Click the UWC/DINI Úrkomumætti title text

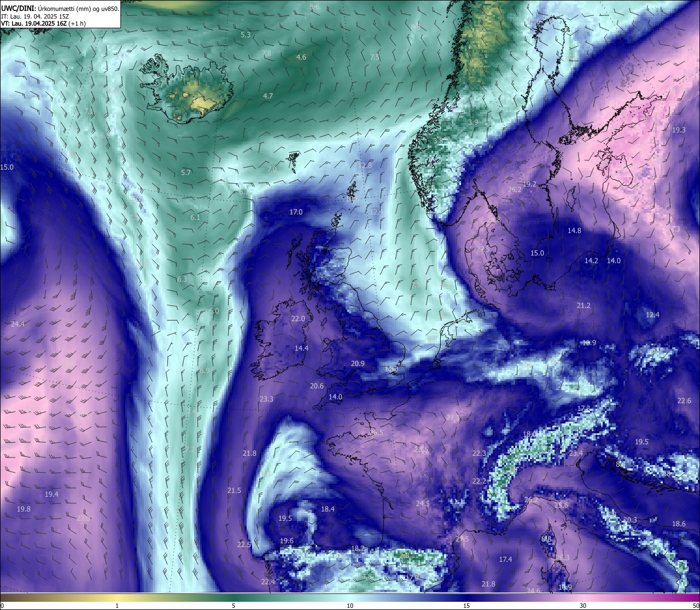[x=60, y=8]
